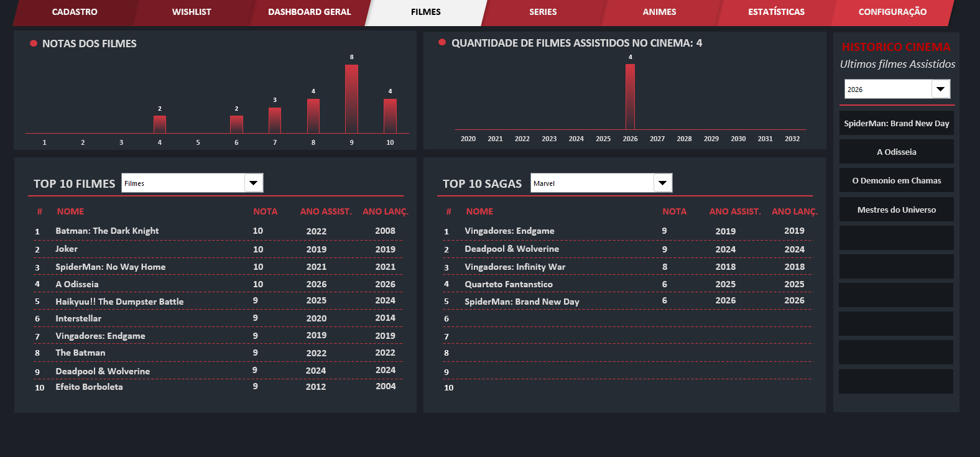980x457 pixels.
Task: Select the Interstellar film name
Action: tap(78, 318)
